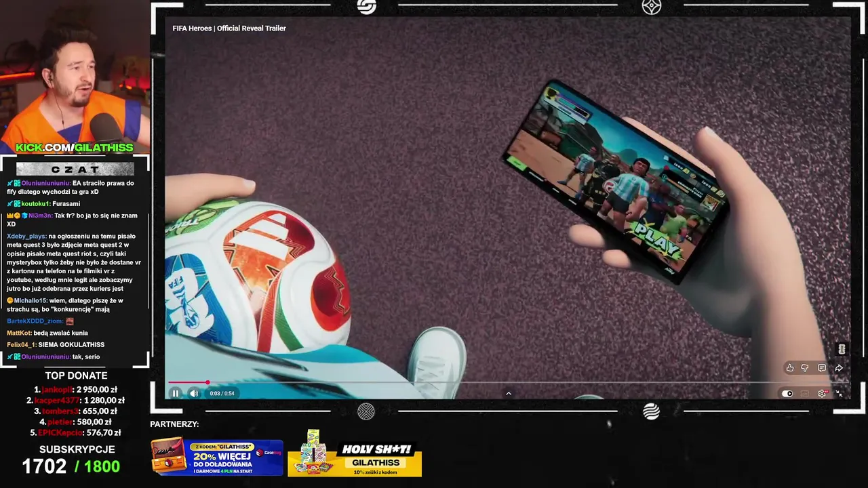Click the SUBSKRYPCJE label

pyautogui.click(x=77, y=449)
